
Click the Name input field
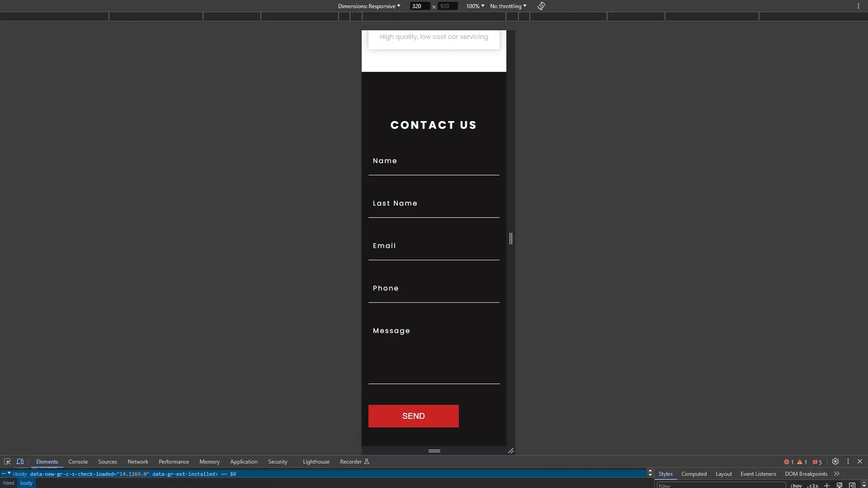tap(434, 161)
